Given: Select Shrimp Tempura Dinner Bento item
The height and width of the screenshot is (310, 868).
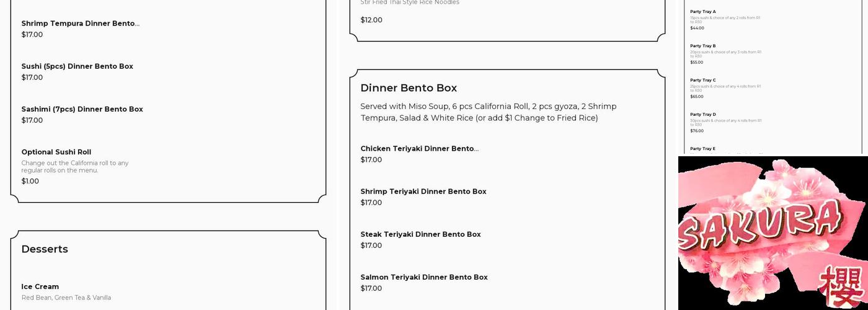Looking at the screenshot, I should coord(80,24).
